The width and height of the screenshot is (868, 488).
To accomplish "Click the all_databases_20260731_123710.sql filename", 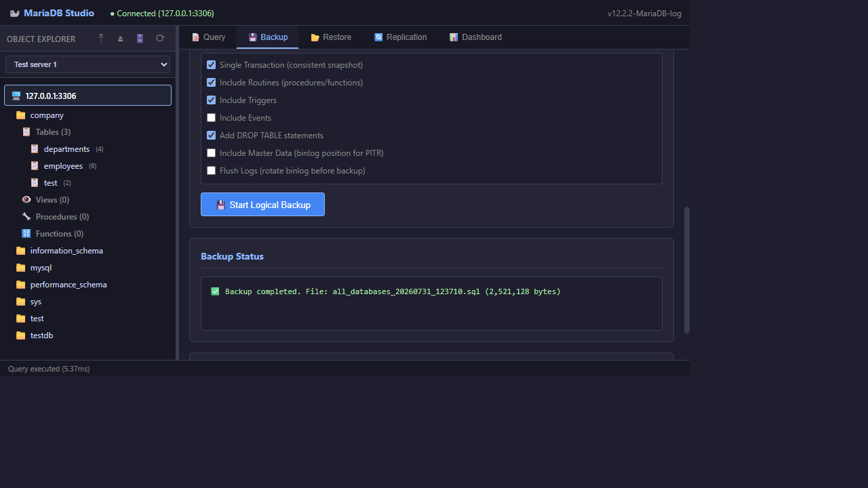I will click(406, 291).
